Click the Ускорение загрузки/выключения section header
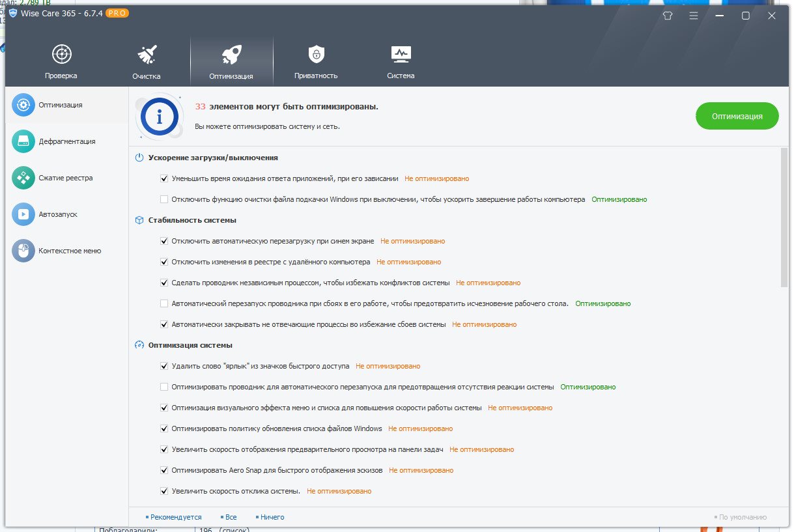794x532 pixels. 213,158
